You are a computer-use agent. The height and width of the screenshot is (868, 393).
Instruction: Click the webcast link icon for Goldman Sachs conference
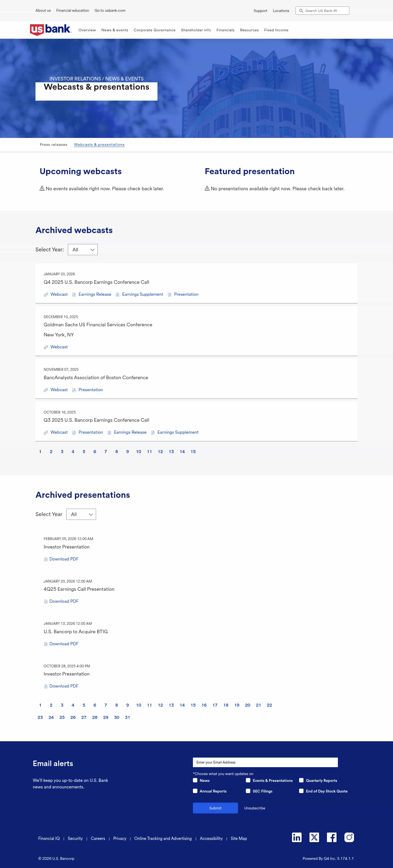pos(46,347)
